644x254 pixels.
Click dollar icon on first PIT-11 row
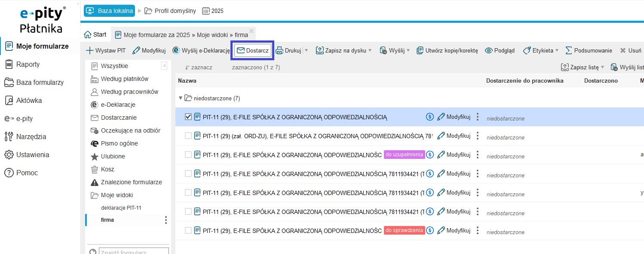pos(429,117)
